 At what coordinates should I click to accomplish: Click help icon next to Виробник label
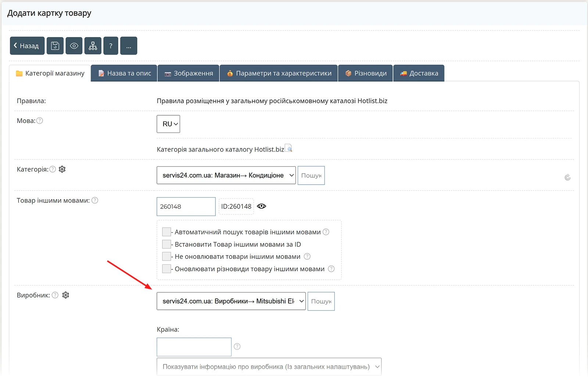tap(55, 295)
